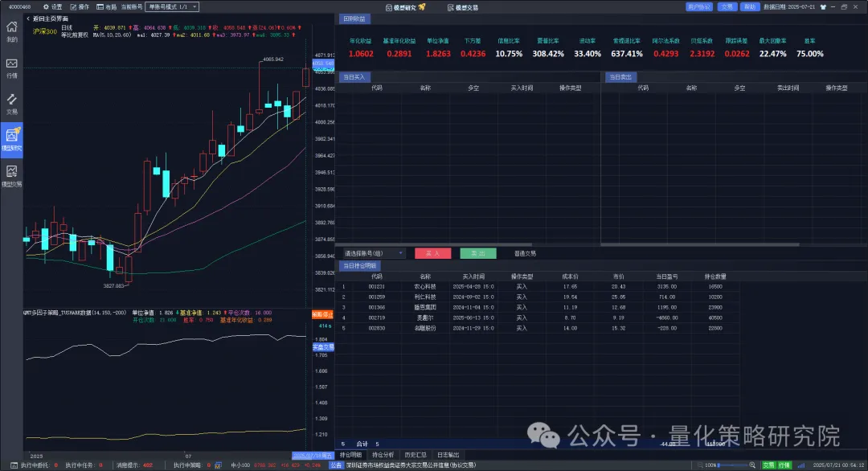Select position row 001231 农心科技
868x471 pixels.
coord(538,287)
